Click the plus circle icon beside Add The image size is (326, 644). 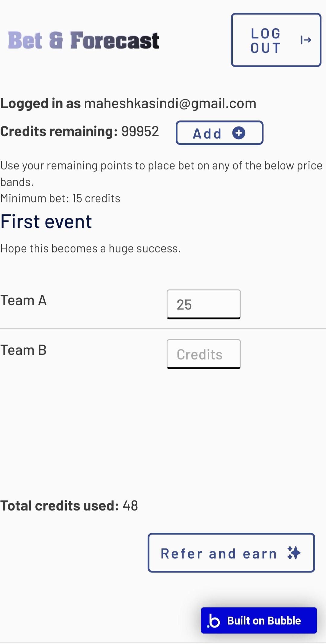coord(238,133)
